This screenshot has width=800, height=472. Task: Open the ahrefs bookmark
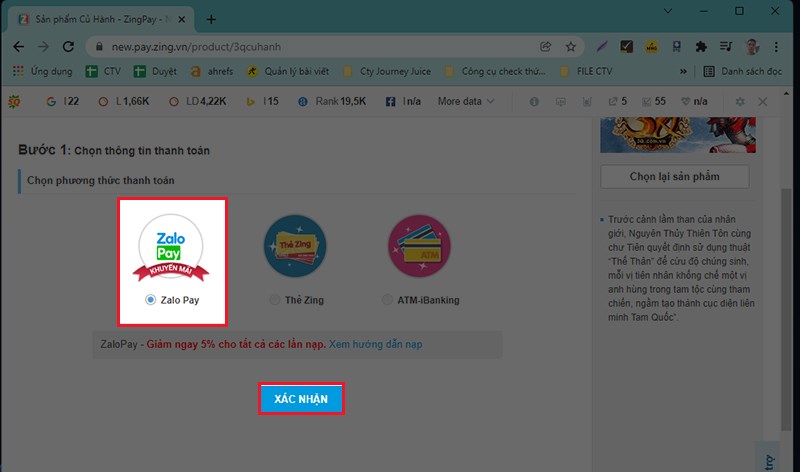coord(212,71)
